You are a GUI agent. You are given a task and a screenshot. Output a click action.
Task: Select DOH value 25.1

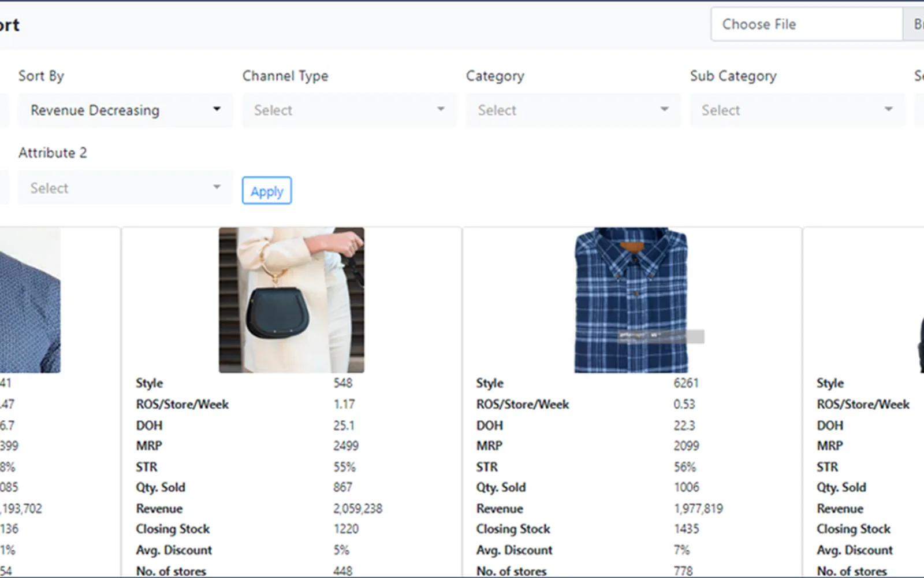click(x=344, y=425)
